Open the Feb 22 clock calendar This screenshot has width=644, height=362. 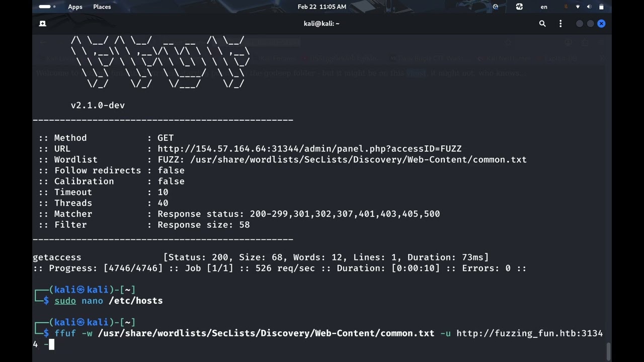tap(321, 7)
